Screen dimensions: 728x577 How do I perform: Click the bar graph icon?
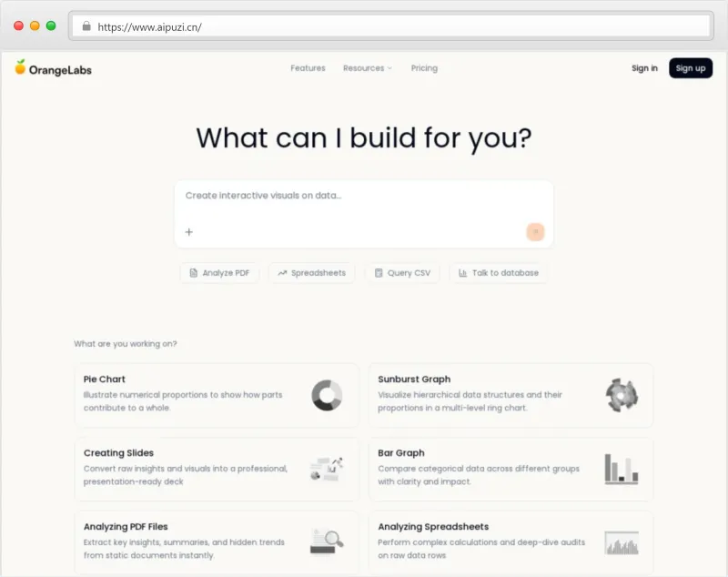622,469
